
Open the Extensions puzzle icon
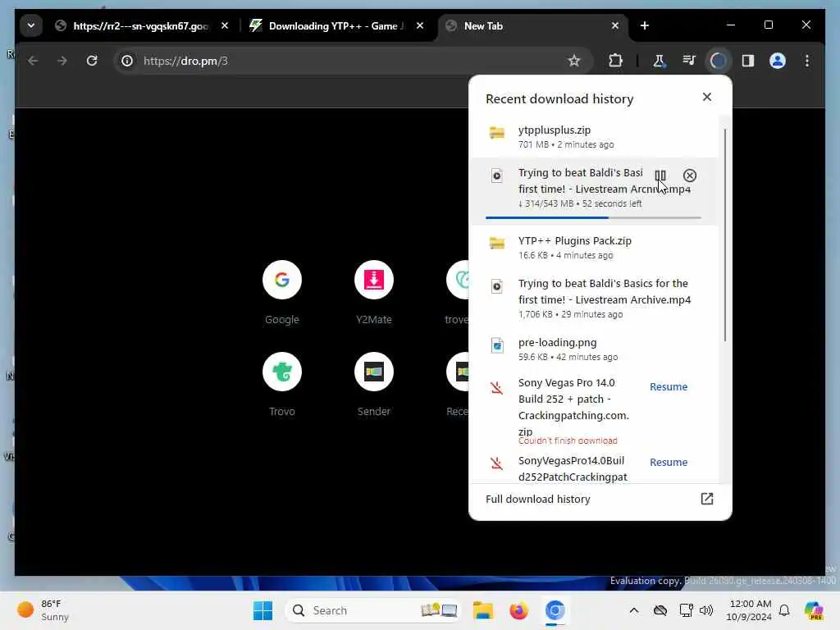pyautogui.click(x=615, y=61)
